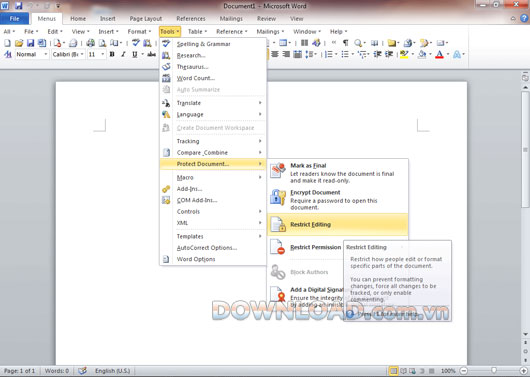Open the Table dropdown menu
Screen dimensions: 530x377
pos(197,31)
